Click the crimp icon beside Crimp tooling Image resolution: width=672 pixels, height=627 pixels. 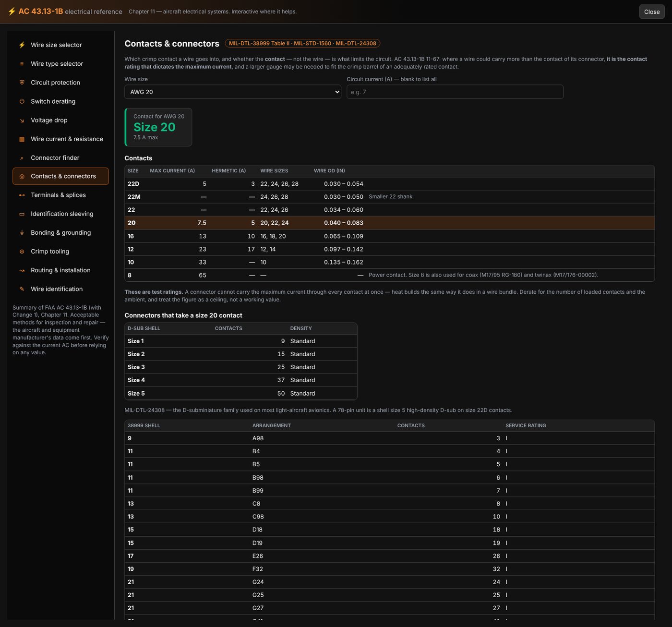click(x=22, y=252)
